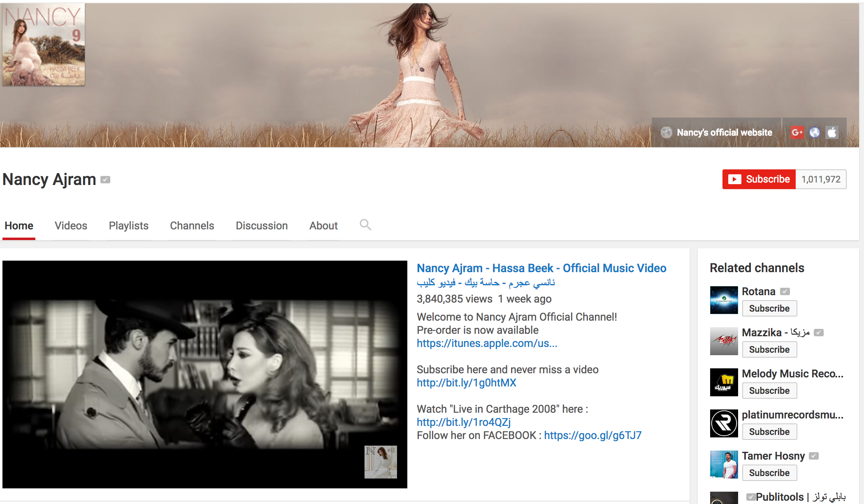Open the Rotana channel name
This screenshot has width=864, height=504.
(x=758, y=291)
